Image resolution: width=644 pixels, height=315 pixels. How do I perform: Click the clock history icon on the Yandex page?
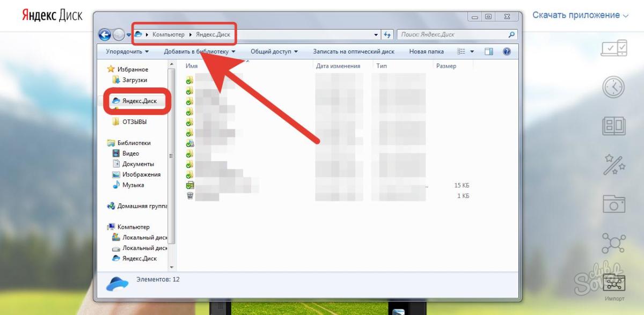613,87
